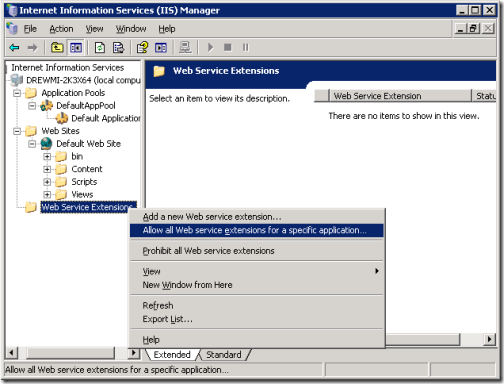Click the DefaultAppPool gear icon

pyautogui.click(x=46, y=106)
